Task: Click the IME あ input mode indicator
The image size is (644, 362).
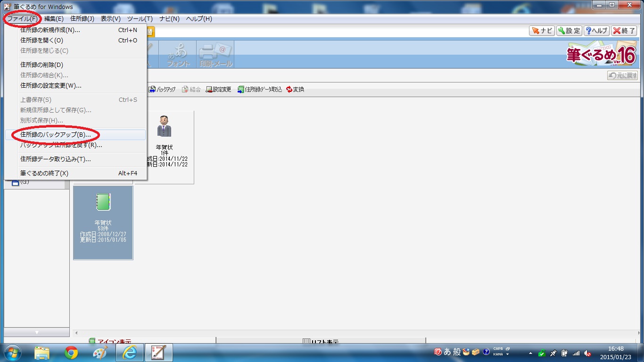Action: 447,352
